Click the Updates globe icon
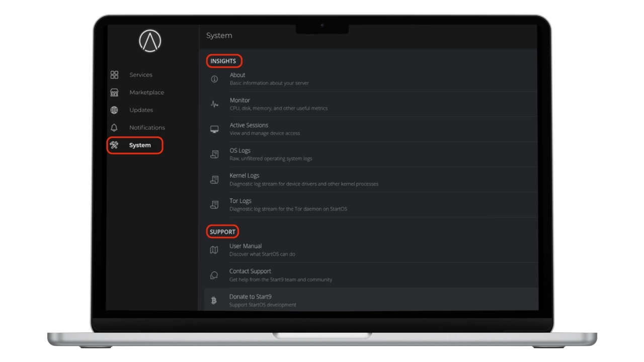644x362 pixels. 114,110
